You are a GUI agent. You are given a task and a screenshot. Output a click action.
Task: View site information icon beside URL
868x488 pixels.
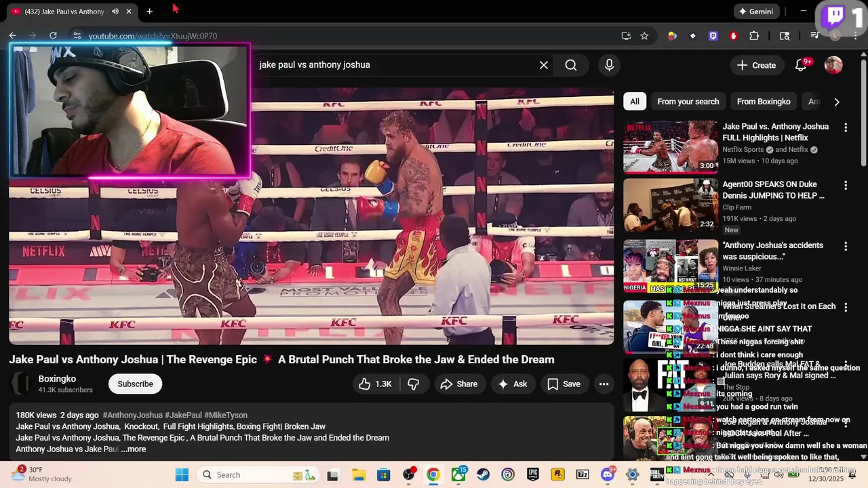tap(77, 35)
